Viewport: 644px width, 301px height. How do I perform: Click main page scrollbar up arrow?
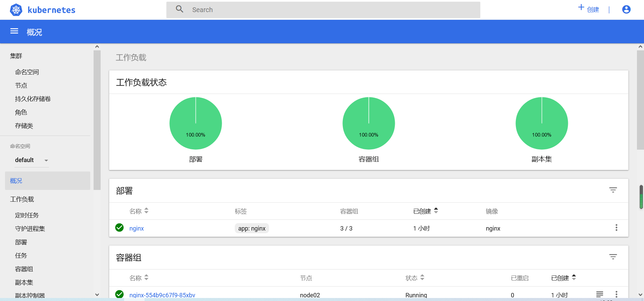click(640, 47)
